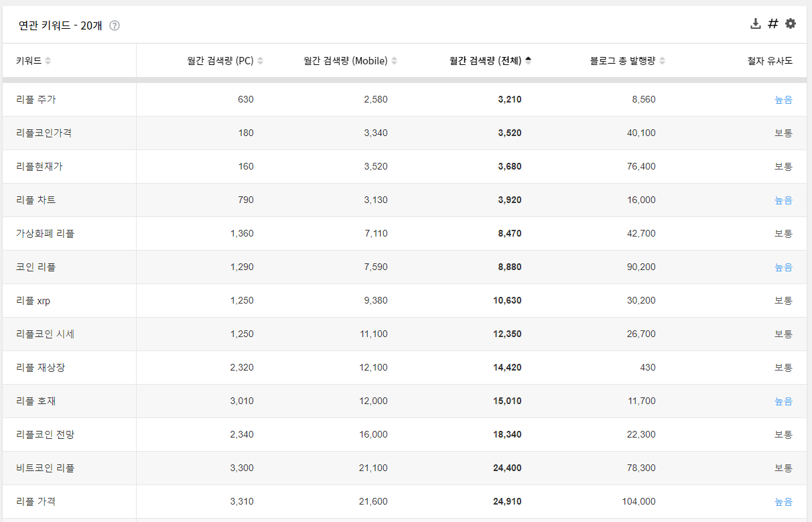This screenshot has width=812, height=522.
Task: Select keyword 비트코인 리플
Action: pyautogui.click(x=46, y=468)
